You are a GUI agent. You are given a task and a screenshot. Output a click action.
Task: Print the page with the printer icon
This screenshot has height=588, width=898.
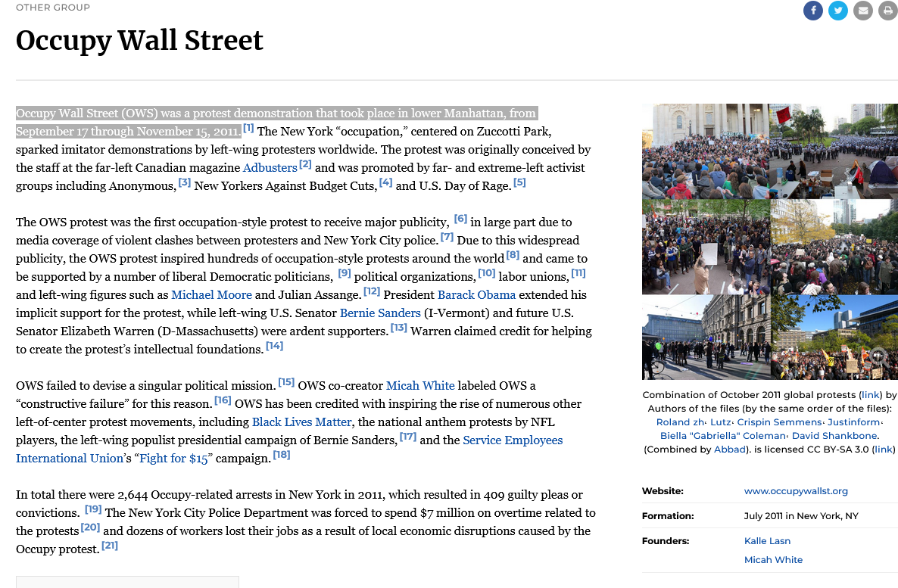(888, 11)
